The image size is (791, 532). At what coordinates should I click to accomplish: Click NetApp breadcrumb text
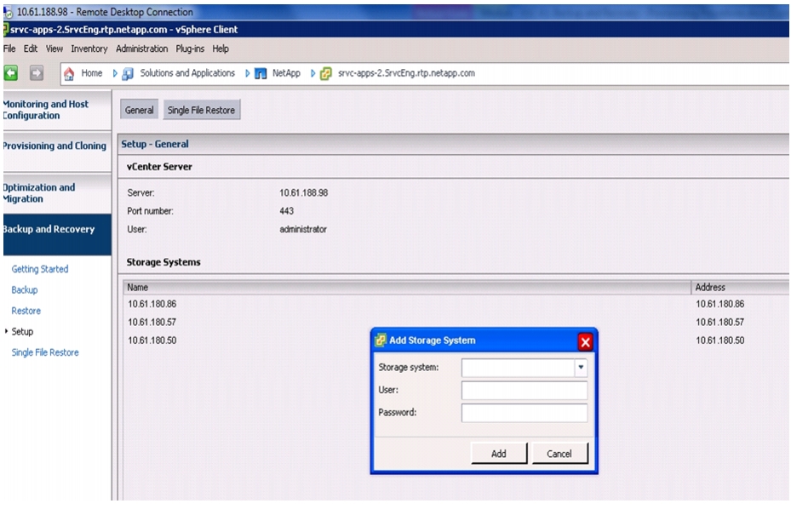[286, 73]
